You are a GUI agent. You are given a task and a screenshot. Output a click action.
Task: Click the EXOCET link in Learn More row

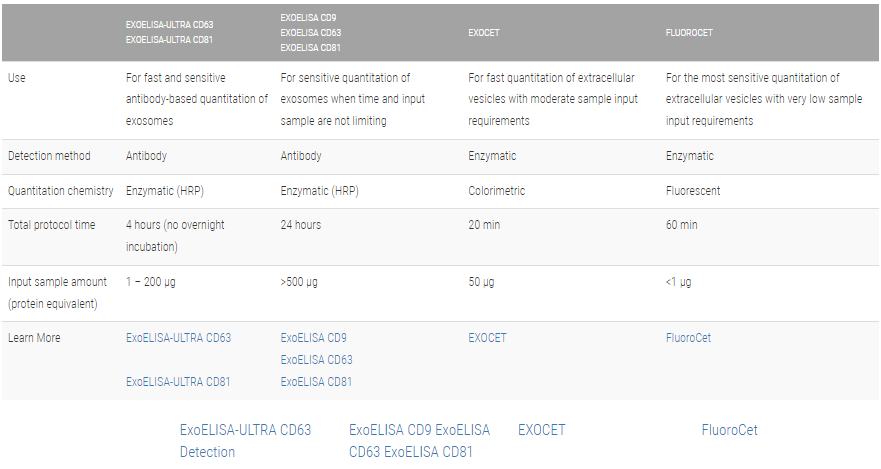pos(487,338)
